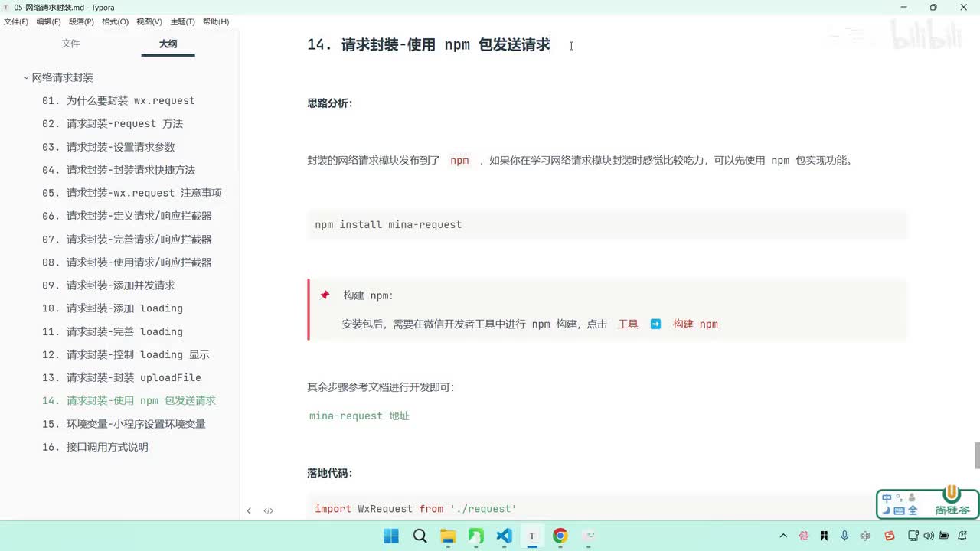Click the red '工具' inline text
The width and height of the screenshot is (980, 551).
(x=628, y=324)
